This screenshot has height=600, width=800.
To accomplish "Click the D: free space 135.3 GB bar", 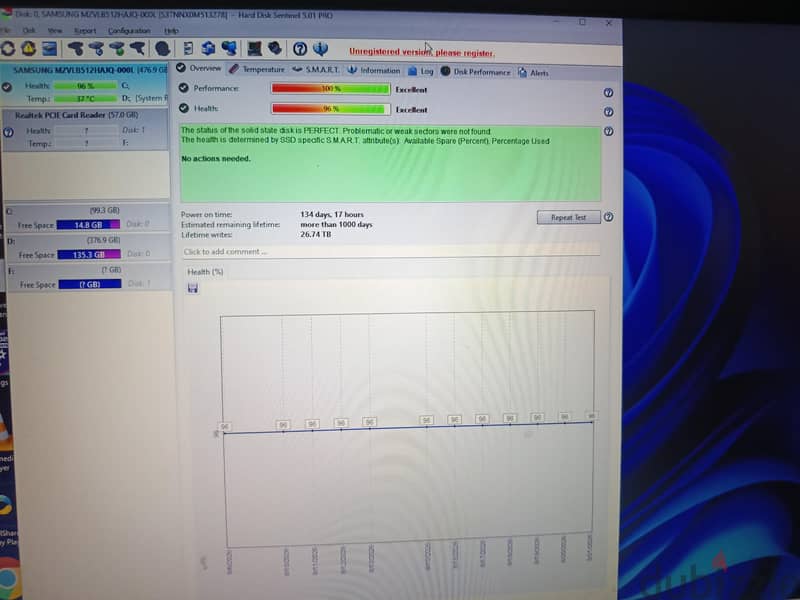I will (x=89, y=254).
